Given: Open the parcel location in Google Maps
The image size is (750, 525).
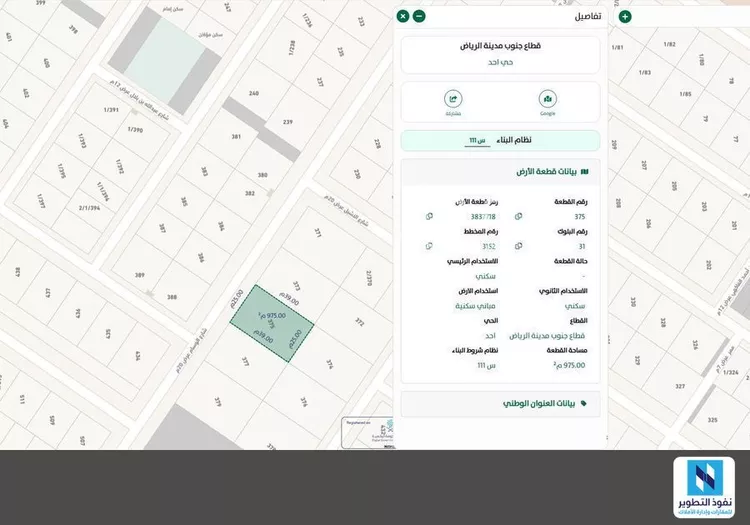Looking at the screenshot, I should [x=547, y=99].
